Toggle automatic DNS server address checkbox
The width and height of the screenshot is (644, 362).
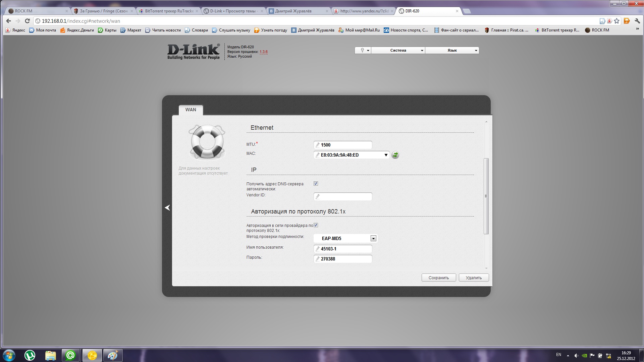(x=316, y=184)
